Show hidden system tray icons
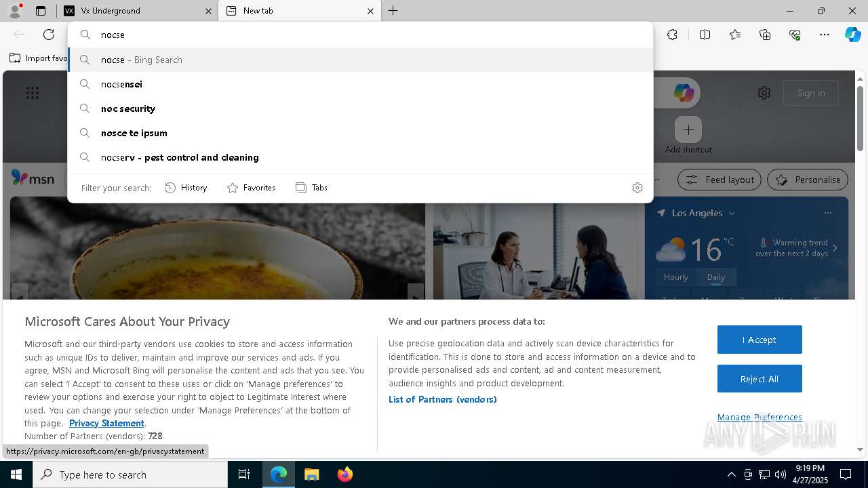Viewport: 868px width, 488px height. tap(731, 474)
